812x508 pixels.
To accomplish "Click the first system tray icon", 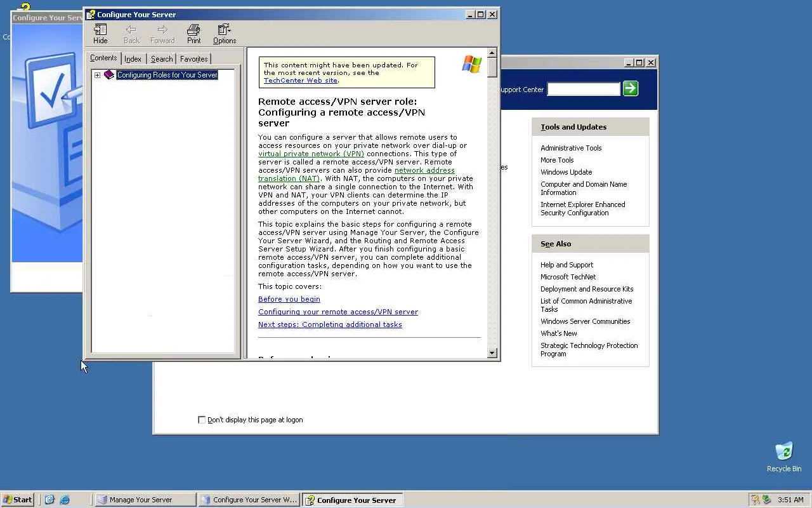I will pyautogui.click(x=755, y=500).
